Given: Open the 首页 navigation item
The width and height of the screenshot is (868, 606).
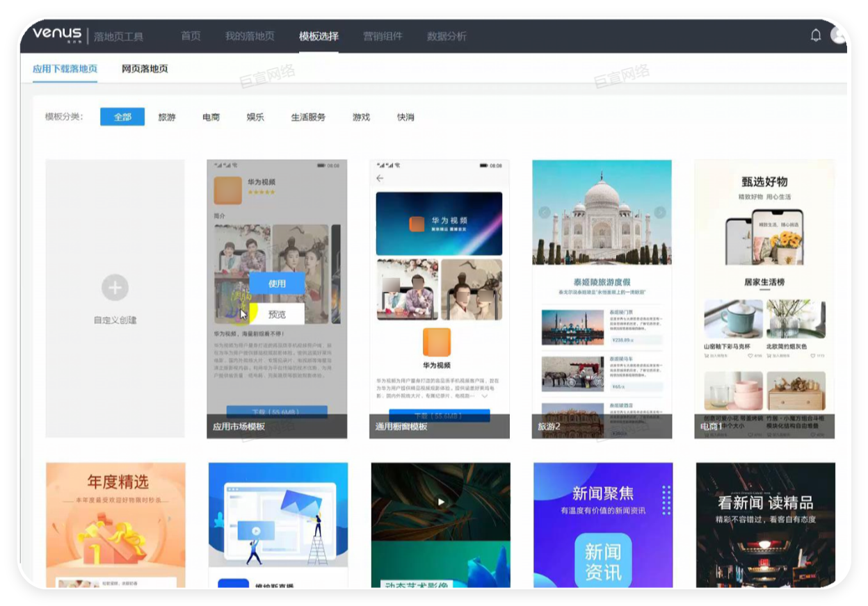Looking at the screenshot, I should (191, 36).
